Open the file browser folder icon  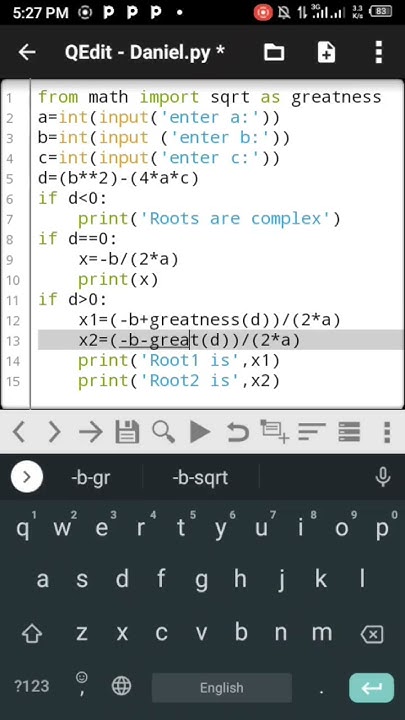pyautogui.click(x=274, y=52)
